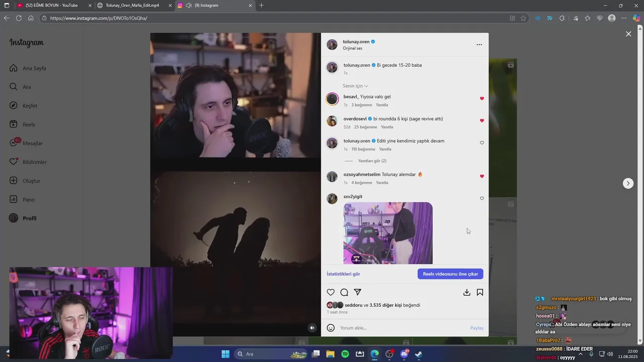Reload the page
Image resolution: width=644 pixels, height=362 pixels.
(x=19, y=18)
